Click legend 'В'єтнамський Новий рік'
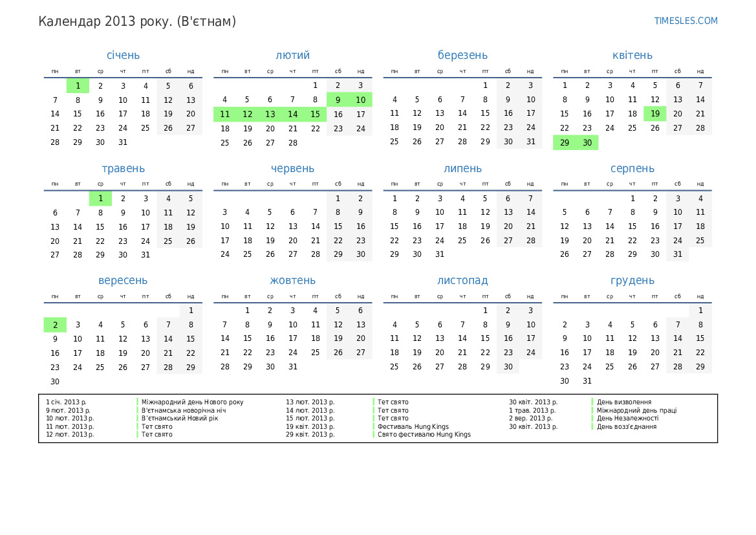756x535 pixels. (x=179, y=419)
